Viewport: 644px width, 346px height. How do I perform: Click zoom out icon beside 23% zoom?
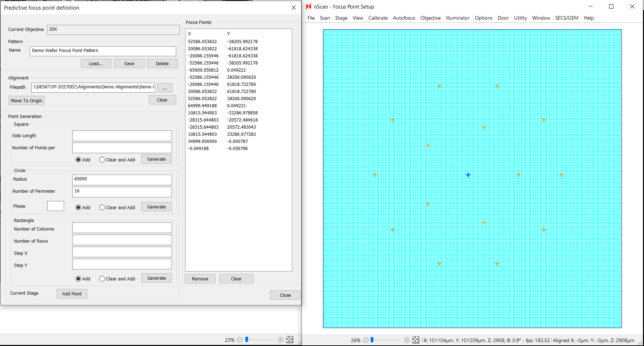tap(240, 340)
